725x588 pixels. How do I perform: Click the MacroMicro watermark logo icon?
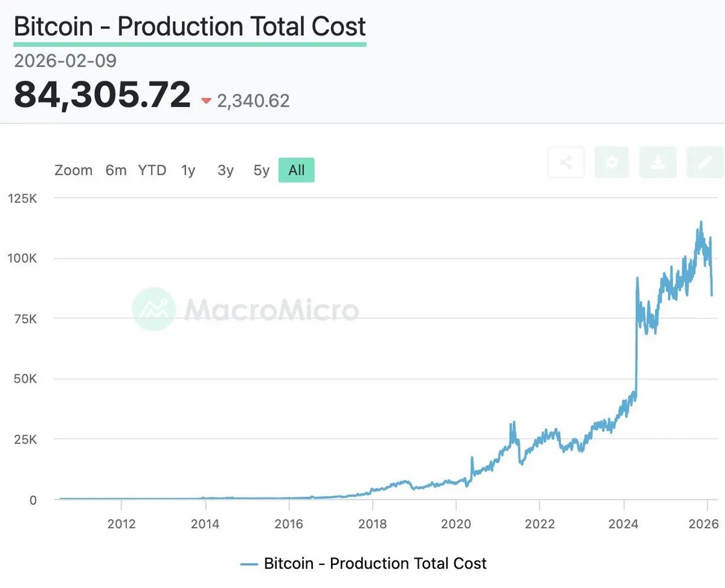point(154,309)
